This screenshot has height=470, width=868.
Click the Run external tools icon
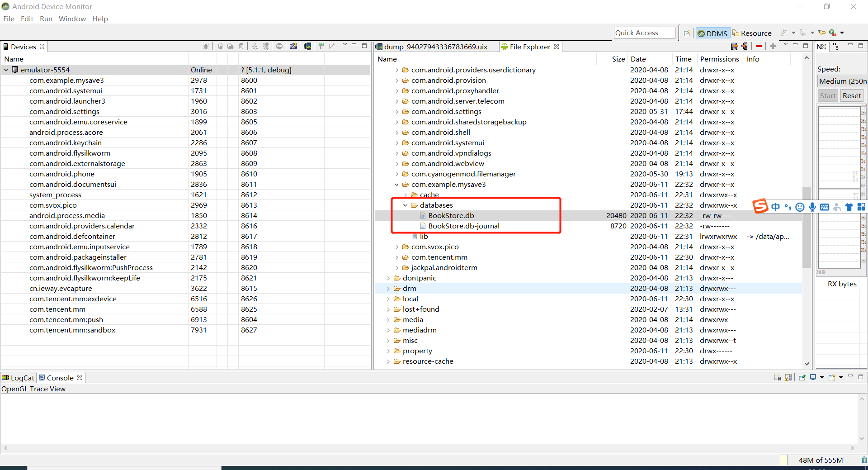pos(833,33)
